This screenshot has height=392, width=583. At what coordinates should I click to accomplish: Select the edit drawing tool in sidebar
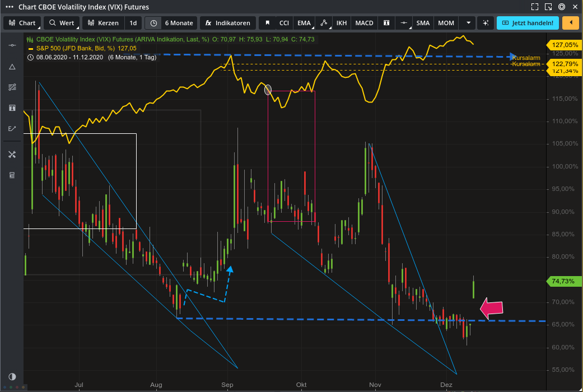click(12, 128)
